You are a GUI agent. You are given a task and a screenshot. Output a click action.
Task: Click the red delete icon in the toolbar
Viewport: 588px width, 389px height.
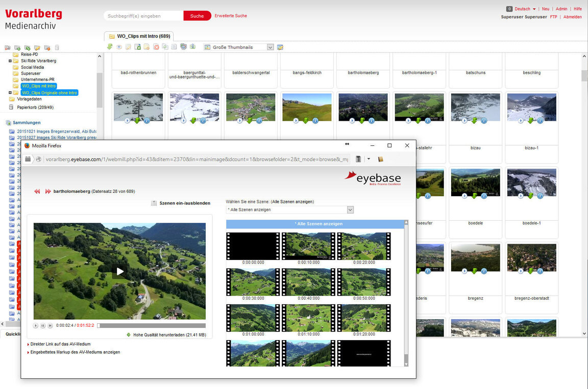click(x=156, y=47)
